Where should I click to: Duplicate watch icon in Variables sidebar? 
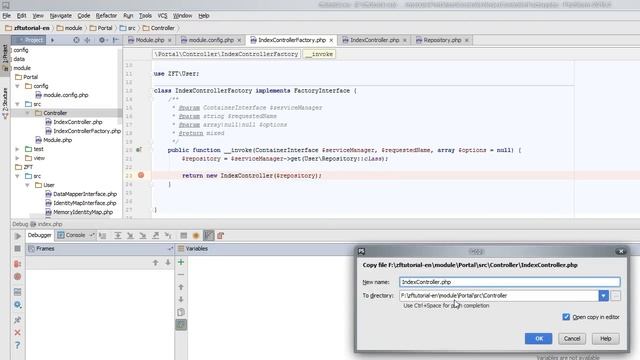pyautogui.click(x=181, y=312)
